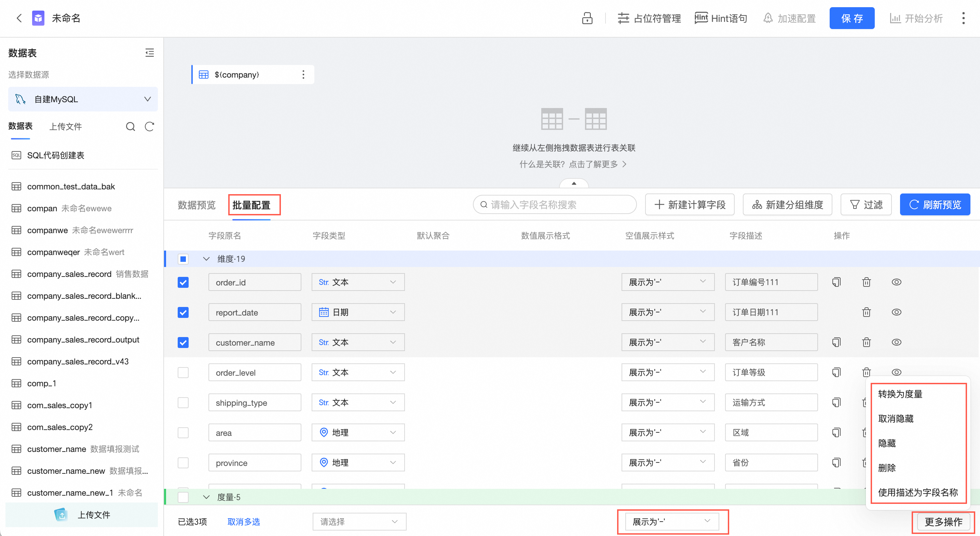The width and height of the screenshot is (980, 536).
Task: Toggle visibility eye for customer_name field
Action: pos(896,342)
